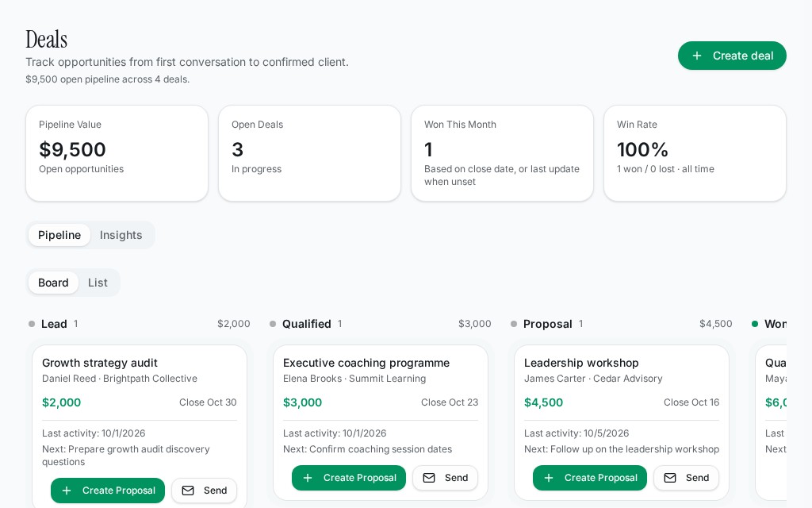
Task: Click 'Next: Confirm coaching session dates' text
Action: tap(367, 449)
